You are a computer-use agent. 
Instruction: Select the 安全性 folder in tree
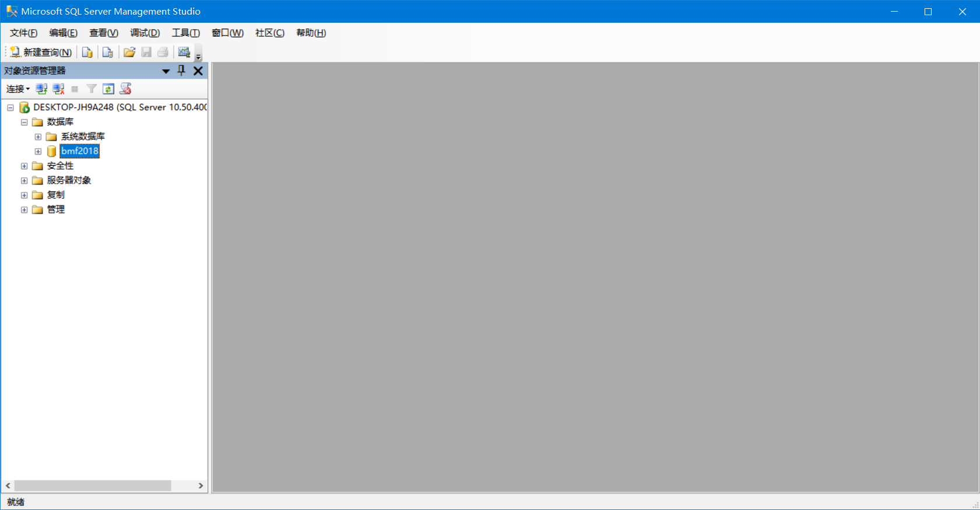[x=60, y=166]
